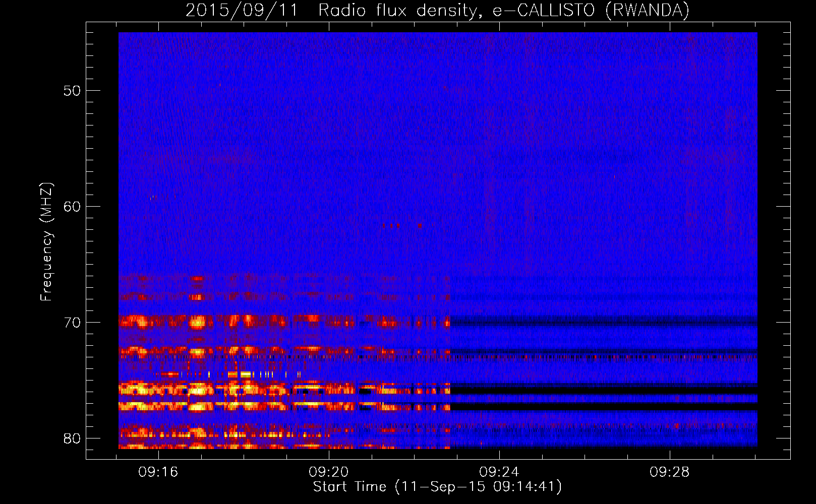Viewport: 816px width, 504px height.
Task: Pick the "09:24" time tick label
Action: [x=499, y=472]
